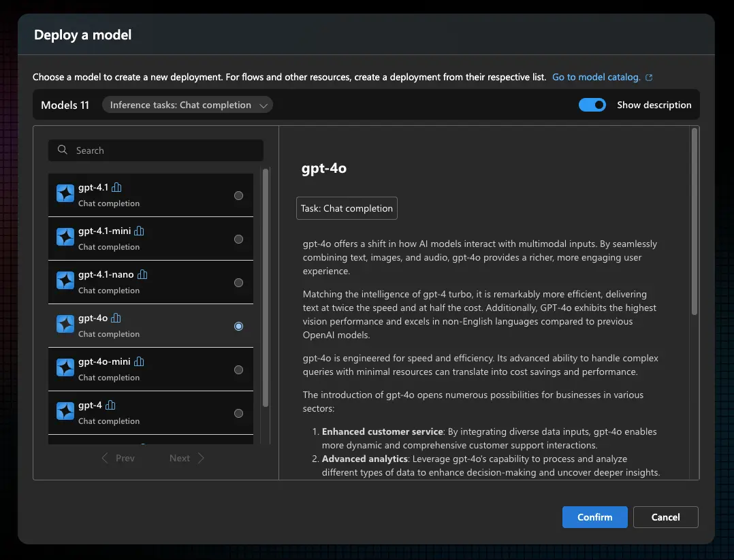Click the Deploy a model dialog title
The image size is (734, 560).
tap(83, 35)
